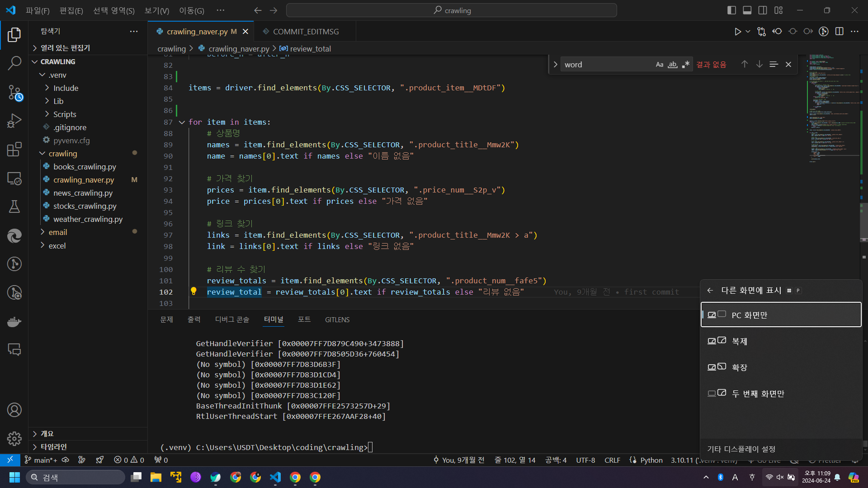Split the editor to the right
The image size is (868, 488).
click(840, 32)
